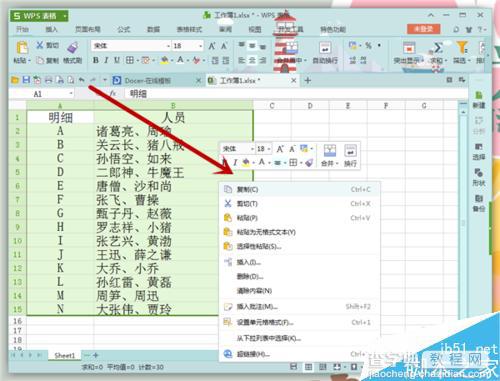Increase font size with ribbon A+ icon
The width and height of the screenshot is (500, 381).
pyautogui.click(x=212, y=46)
